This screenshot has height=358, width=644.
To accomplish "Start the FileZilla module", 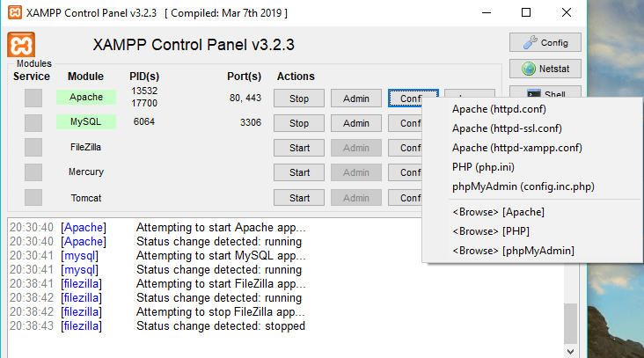I will point(299,148).
